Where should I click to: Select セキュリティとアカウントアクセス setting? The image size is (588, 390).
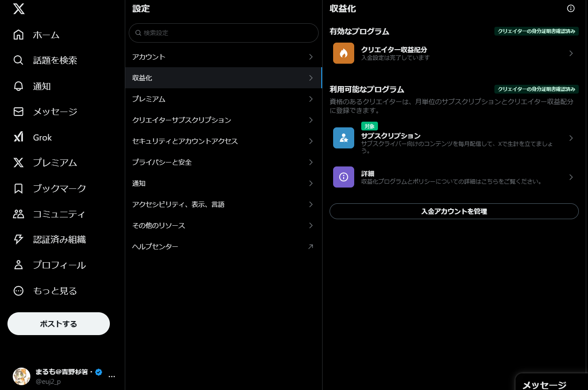[223, 141]
